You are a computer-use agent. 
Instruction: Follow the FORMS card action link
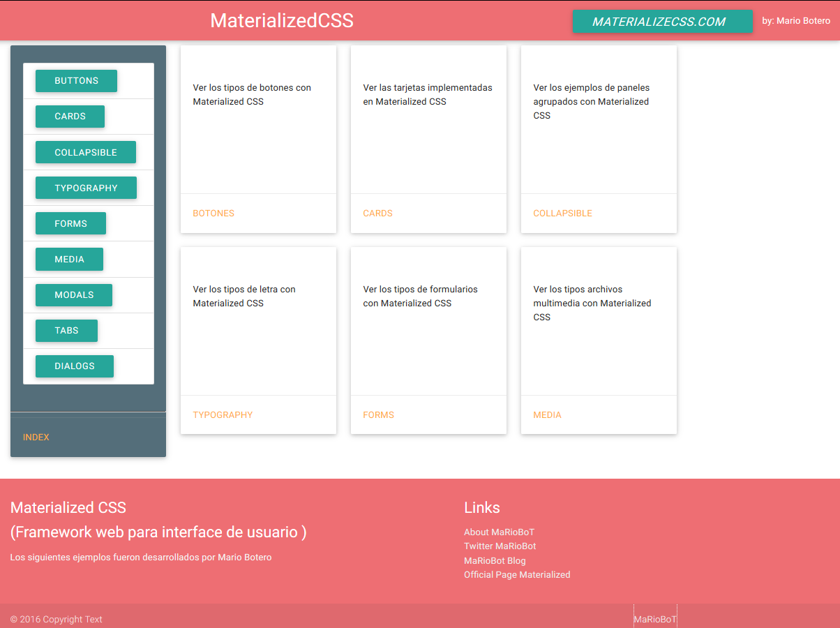(379, 415)
